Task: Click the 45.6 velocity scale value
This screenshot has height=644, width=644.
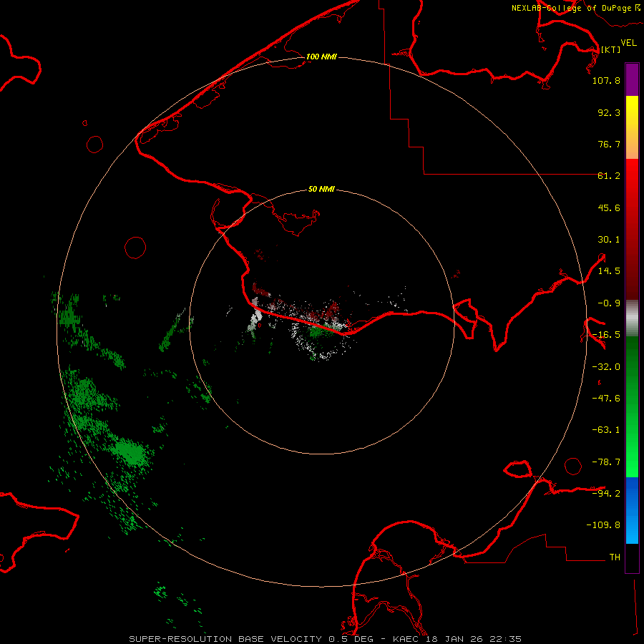Action: pyautogui.click(x=609, y=208)
